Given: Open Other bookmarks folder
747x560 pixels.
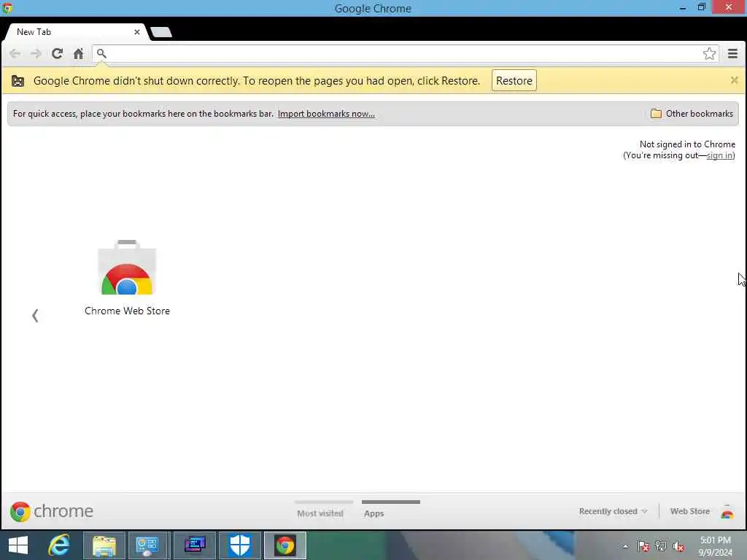Looking at the screenshot, I should point(692,113).
